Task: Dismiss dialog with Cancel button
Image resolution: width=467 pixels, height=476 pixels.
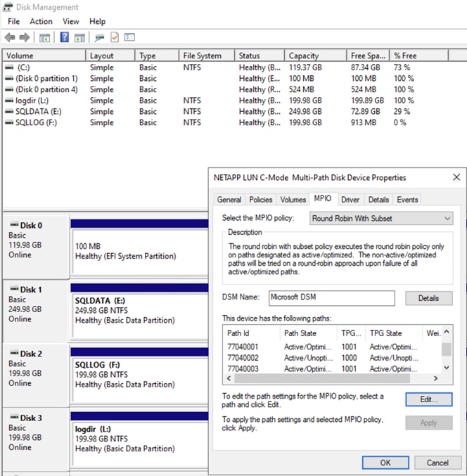Action: click(x=437, y=463)
